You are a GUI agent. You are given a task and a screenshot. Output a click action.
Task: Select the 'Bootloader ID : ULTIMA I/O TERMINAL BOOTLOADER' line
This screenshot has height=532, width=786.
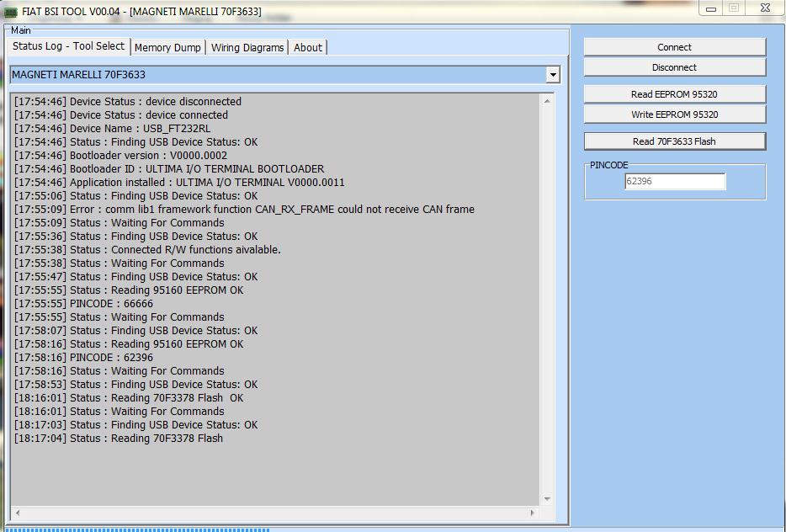click(x=169, y=169)
